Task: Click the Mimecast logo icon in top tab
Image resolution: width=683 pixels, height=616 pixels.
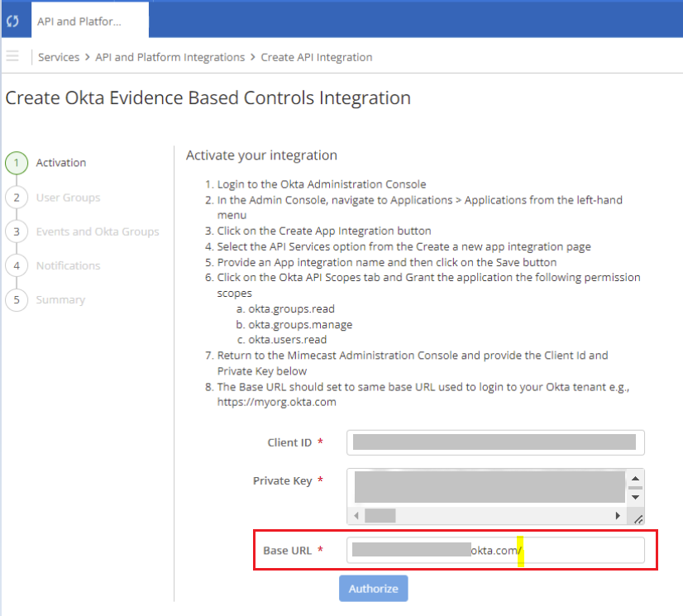Action: [12, 21]
